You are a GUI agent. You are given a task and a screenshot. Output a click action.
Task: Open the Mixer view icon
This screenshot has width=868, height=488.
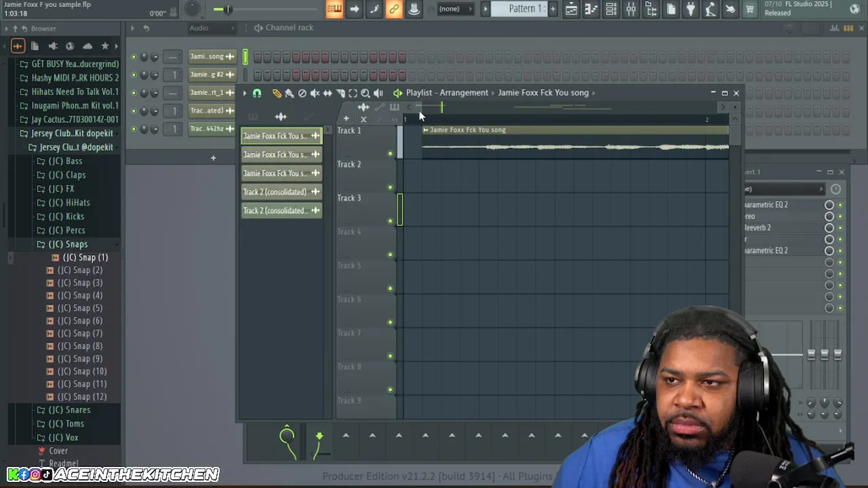coord(631,9)
